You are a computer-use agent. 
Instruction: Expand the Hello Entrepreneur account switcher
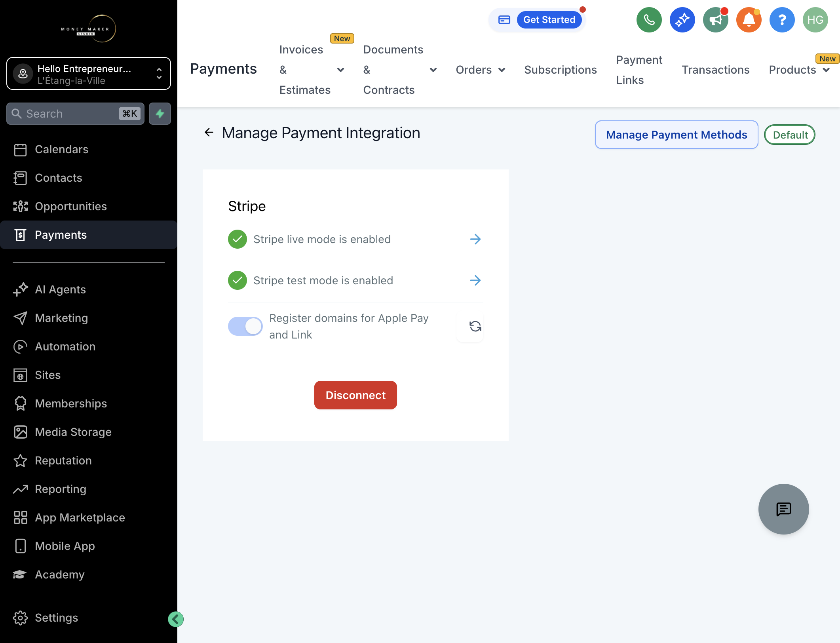[x=89, y=74]
